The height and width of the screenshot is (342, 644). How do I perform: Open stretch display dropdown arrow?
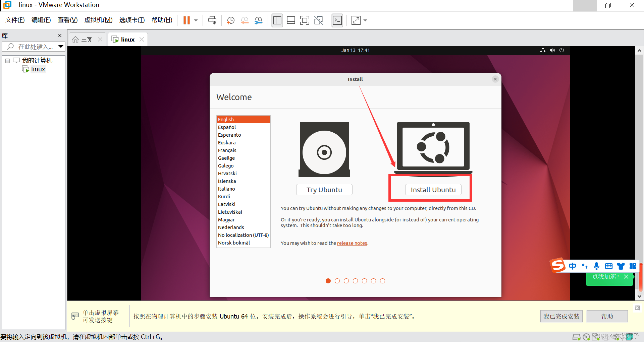point(365,20)
